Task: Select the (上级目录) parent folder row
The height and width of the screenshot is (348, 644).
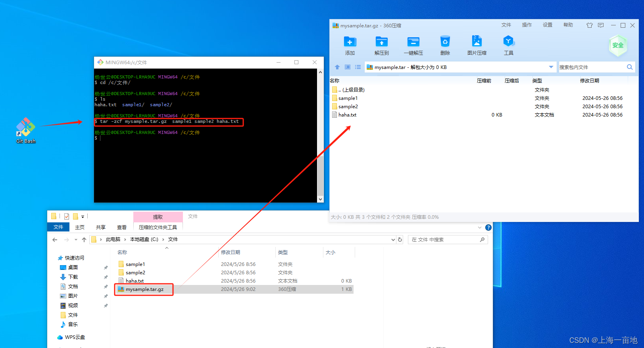Action: point(484,90)
